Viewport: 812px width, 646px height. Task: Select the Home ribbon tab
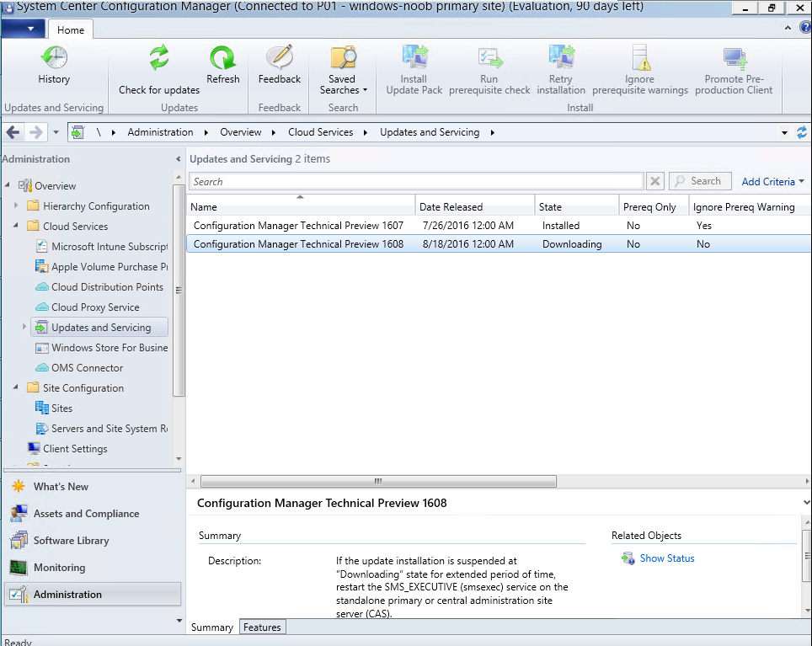coord(71,30)
